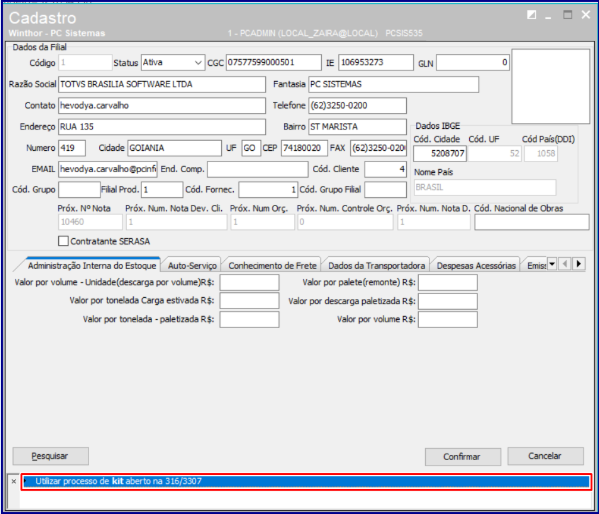Click the Cód. Cidade field 5208707

[440, 154]
